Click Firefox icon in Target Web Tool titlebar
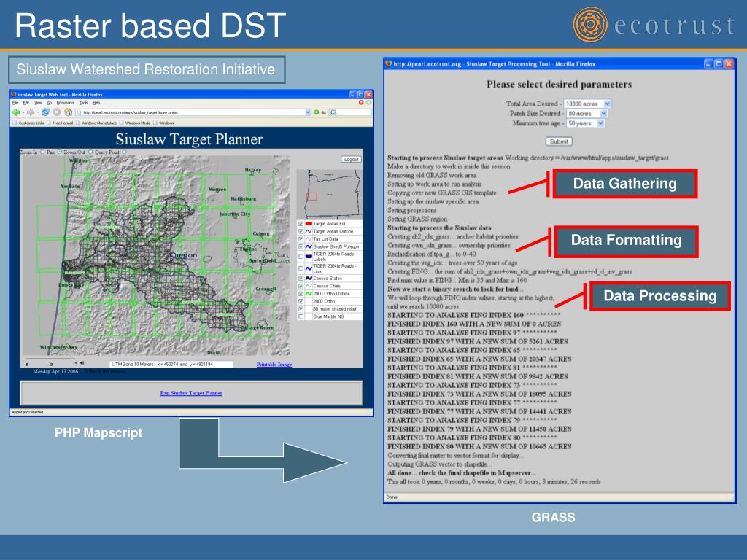747x560 pixels. pos(13,94)
